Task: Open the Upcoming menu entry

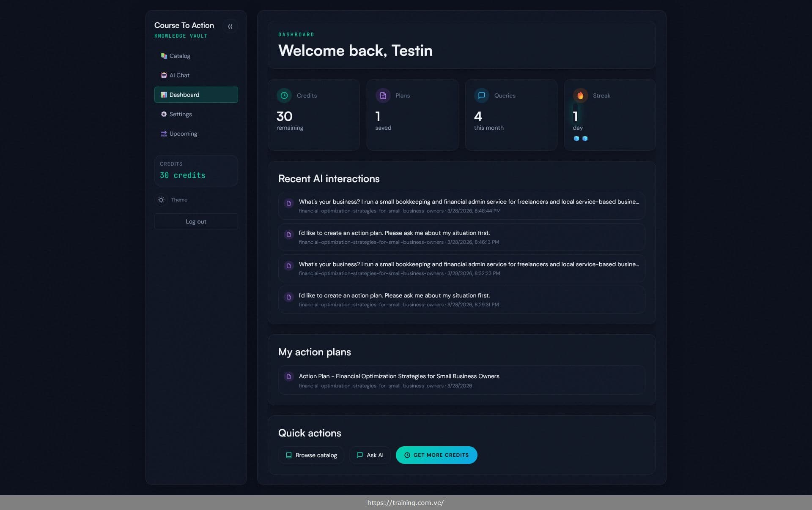Action: [183, 134]
